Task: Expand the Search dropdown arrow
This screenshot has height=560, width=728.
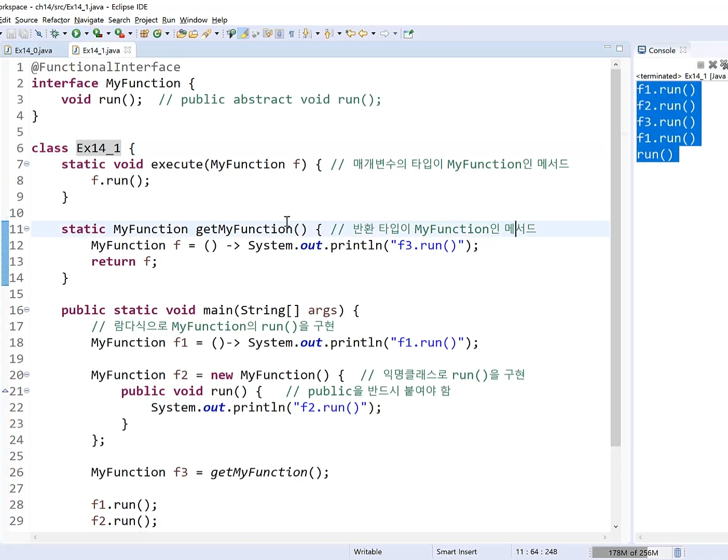Action: pos(217,34)
